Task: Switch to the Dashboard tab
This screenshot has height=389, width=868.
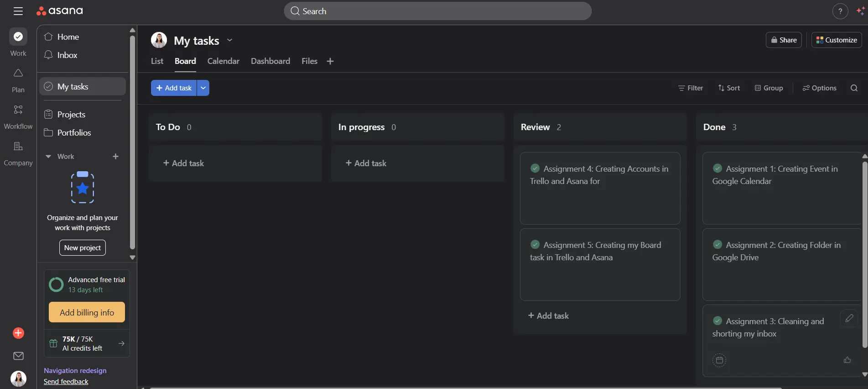Action: (270, 61)
